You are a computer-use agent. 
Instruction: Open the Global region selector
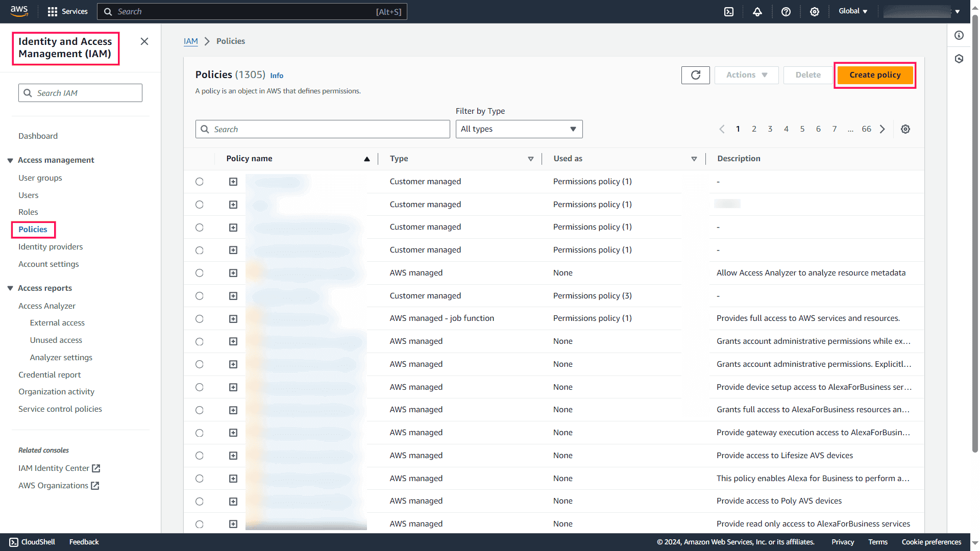(x=852, y=11)
